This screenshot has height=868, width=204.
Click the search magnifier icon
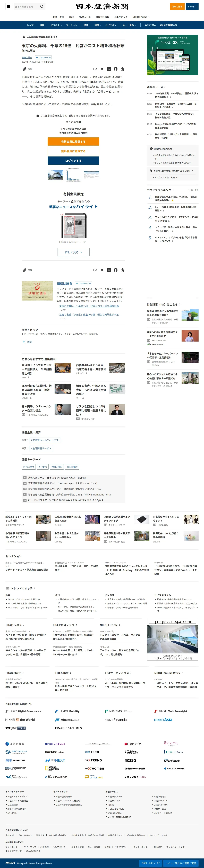click(42, 6)
